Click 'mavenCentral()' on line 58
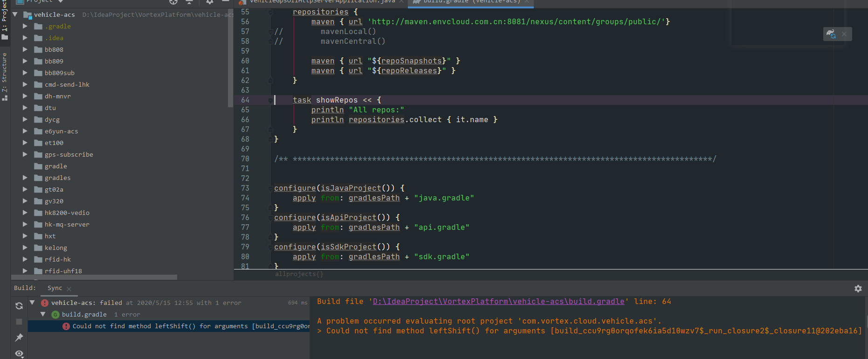Image resolution: width=868 pixels, height=359 pixels. (353, 41)
